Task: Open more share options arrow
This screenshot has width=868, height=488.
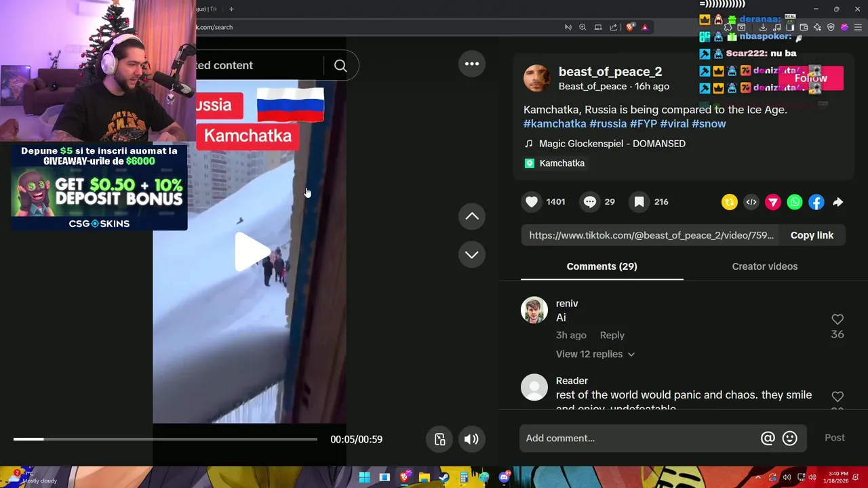Action: [838, 202]
